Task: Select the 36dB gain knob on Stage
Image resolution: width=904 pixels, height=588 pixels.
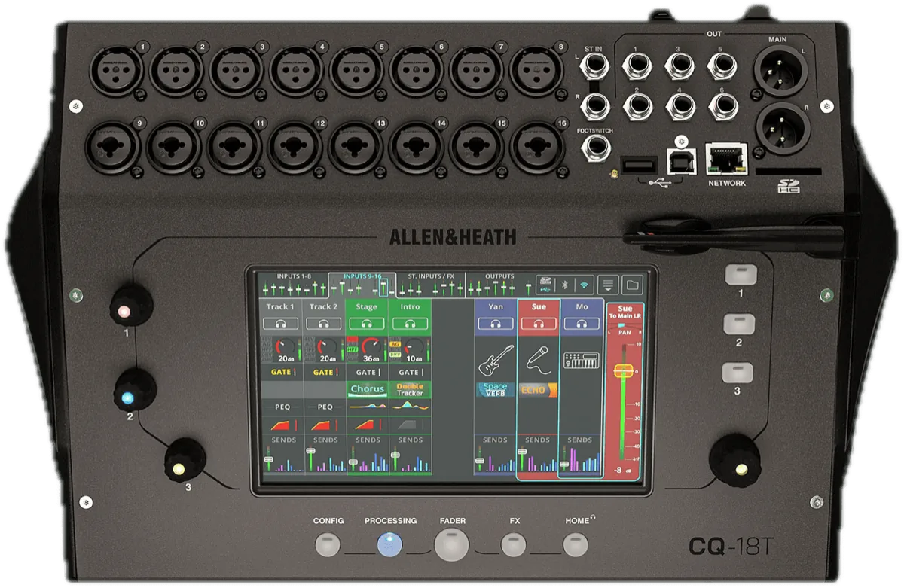Action: pyautogui.click(x=371, y=349)
